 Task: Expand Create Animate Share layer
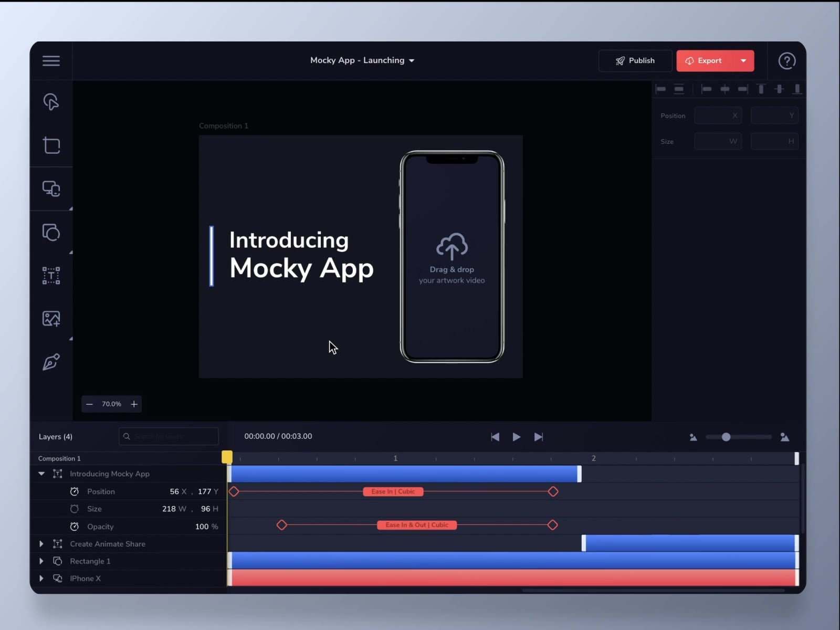coord(41,544)
